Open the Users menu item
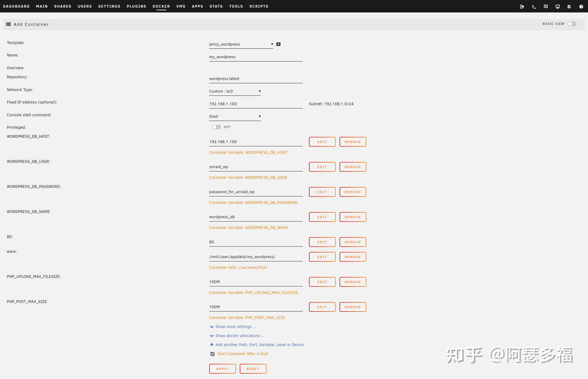Image resolution: width=588 pixels, height=379 pixels. click(x=85, y=6)
